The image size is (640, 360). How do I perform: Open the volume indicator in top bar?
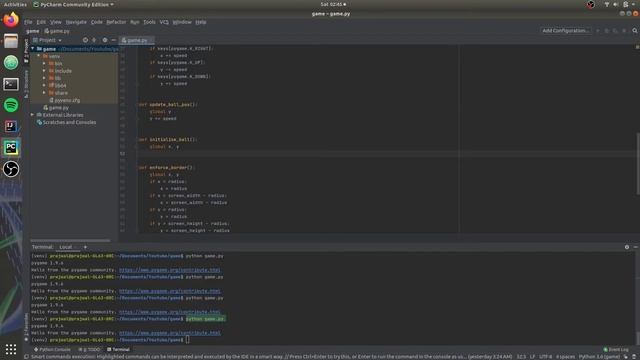point(616,4)
